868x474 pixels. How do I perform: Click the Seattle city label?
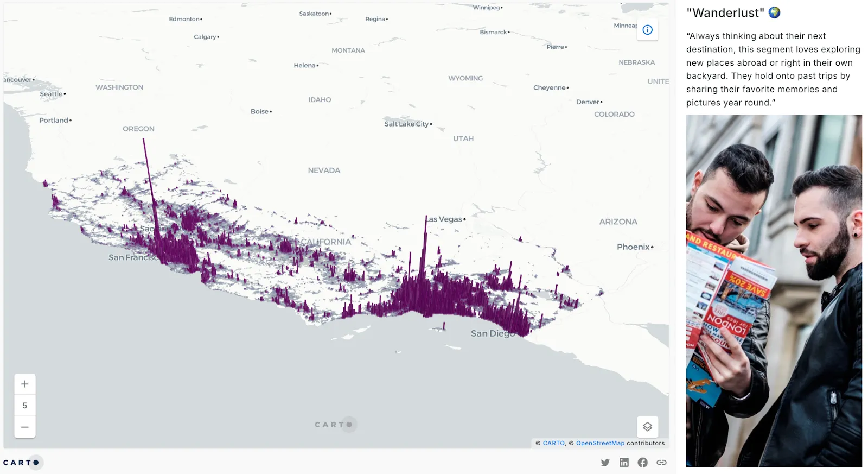(x=52, y=94)
